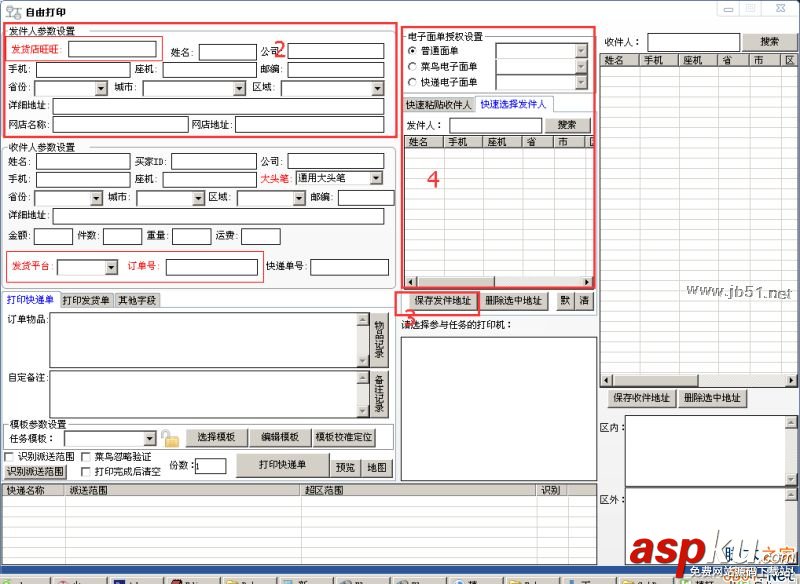The height and width of the screenshot is (584, 800).
Task: Click the sender 搜索 button
Action: tap(566, 125)
